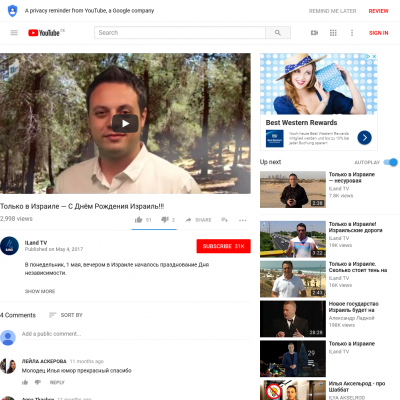Screen dimensions: 400x400
Task: Click the '4 Comments' heading
Action: coord(18,315)
